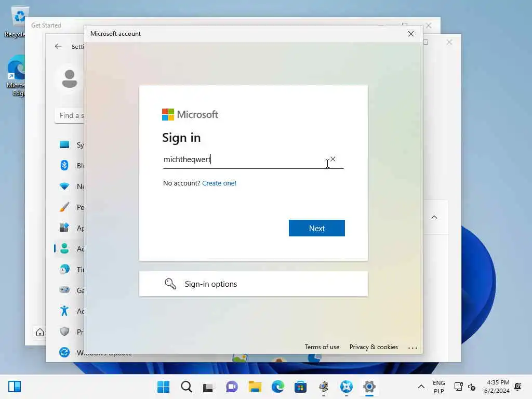This screenshot has width=532, height=399.
Task: Select Bluetooth in the Settings sidebar
Action: pos(69,166)
